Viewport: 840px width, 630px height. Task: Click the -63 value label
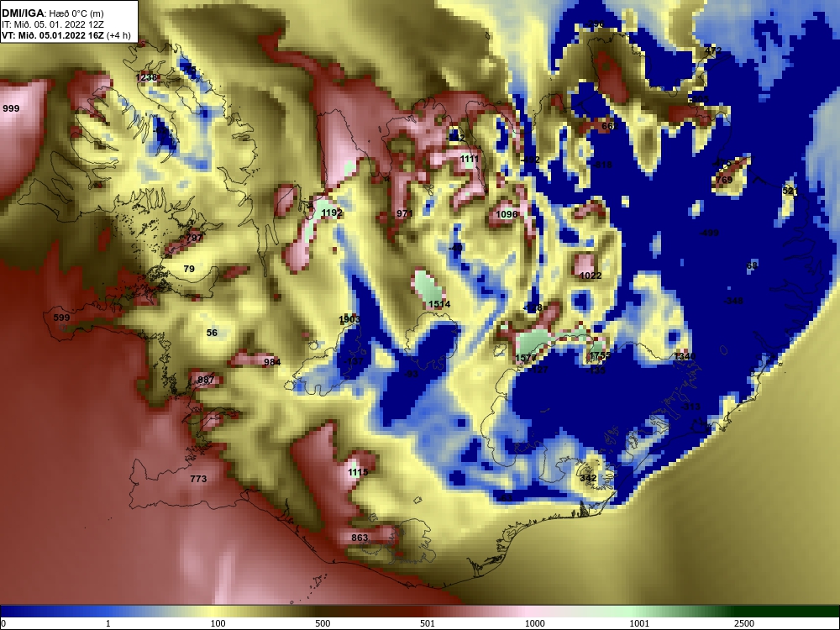pyautogui.click(x=505, y=499)
